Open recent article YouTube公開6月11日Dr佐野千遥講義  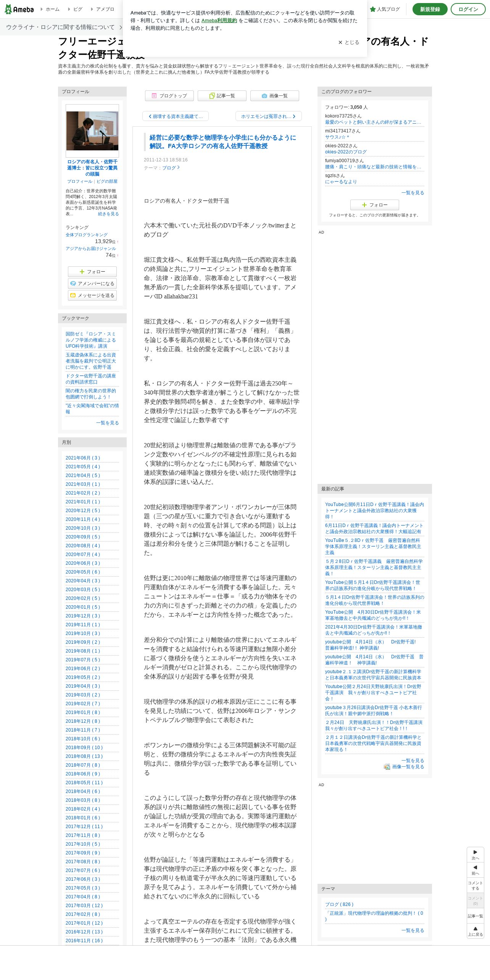tap(374, 511)
